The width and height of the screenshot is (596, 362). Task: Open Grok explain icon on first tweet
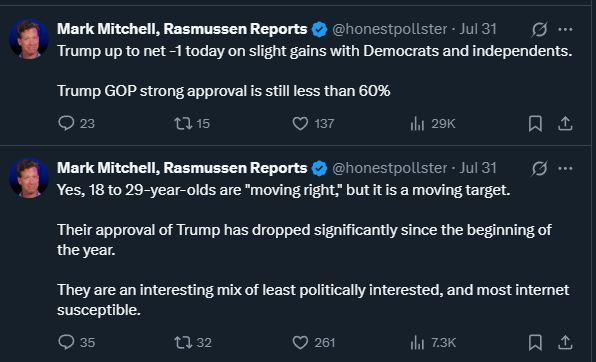[x=539, y=29]
